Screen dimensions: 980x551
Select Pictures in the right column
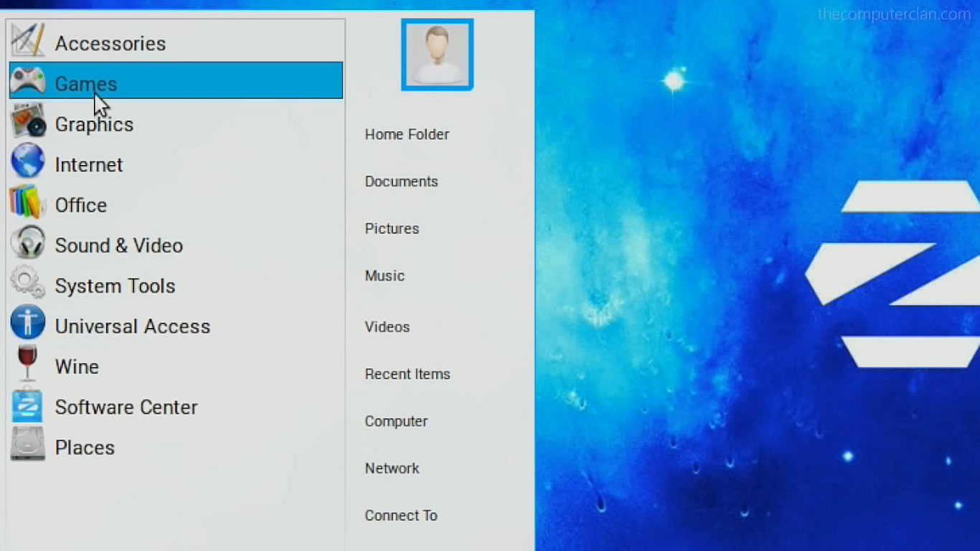coord(392,229)
